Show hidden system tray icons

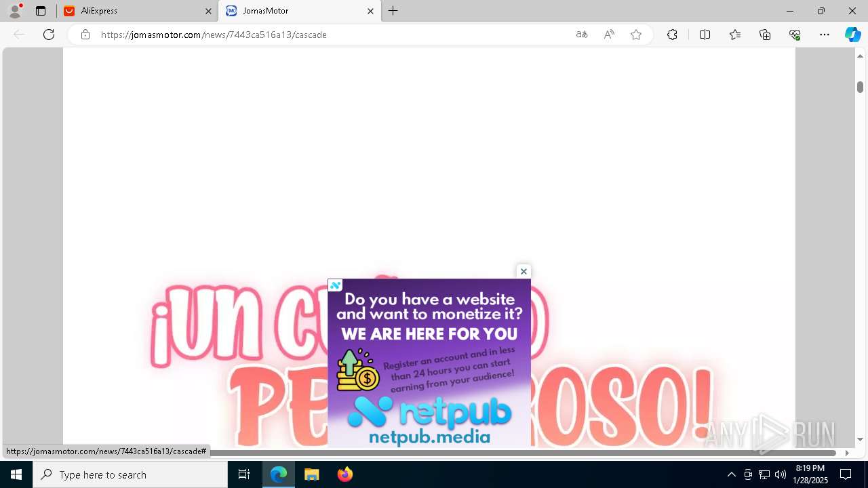731,474
